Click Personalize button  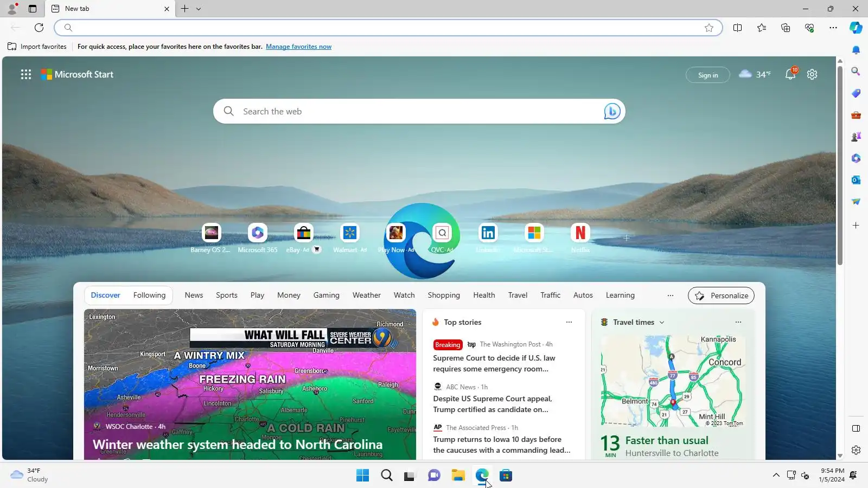pyautogui.click(x=721, y=296)
